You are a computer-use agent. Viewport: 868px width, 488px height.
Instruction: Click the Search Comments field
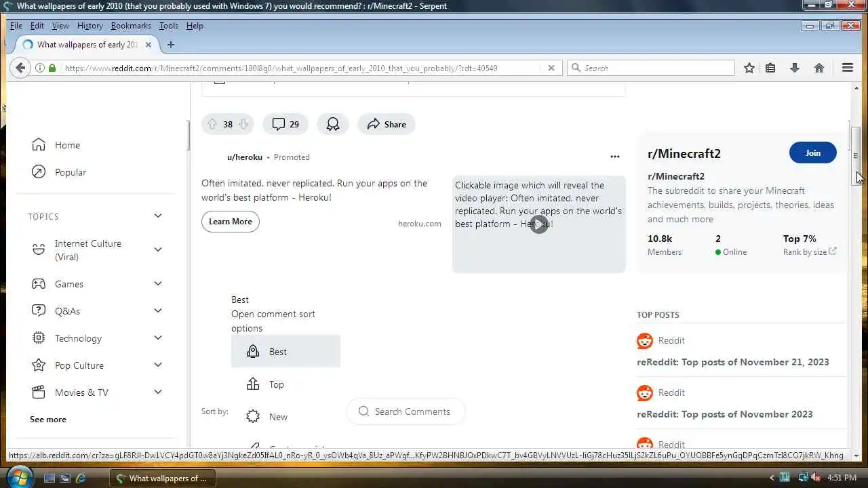[406, 411]
